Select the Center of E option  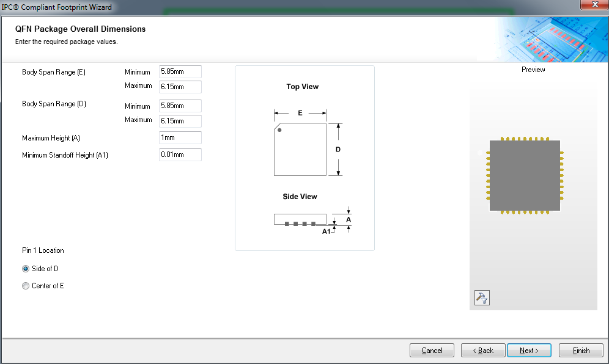click(x=26, y=286)
